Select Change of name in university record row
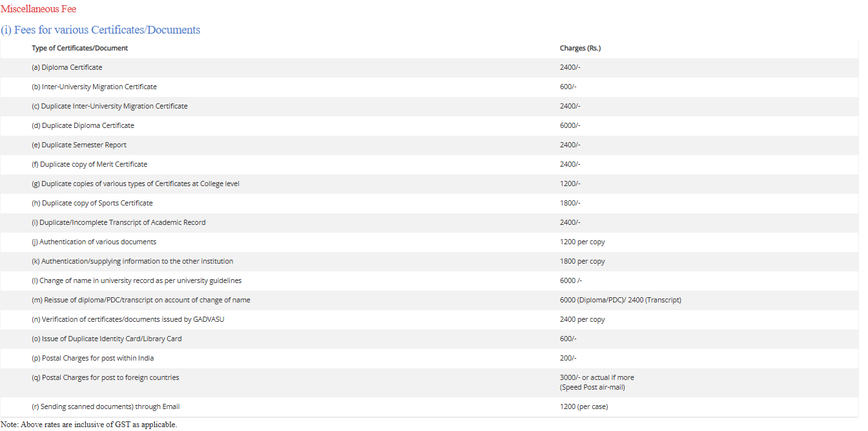The height and width of the screenshot is (431, 868). tap(136, 281)
